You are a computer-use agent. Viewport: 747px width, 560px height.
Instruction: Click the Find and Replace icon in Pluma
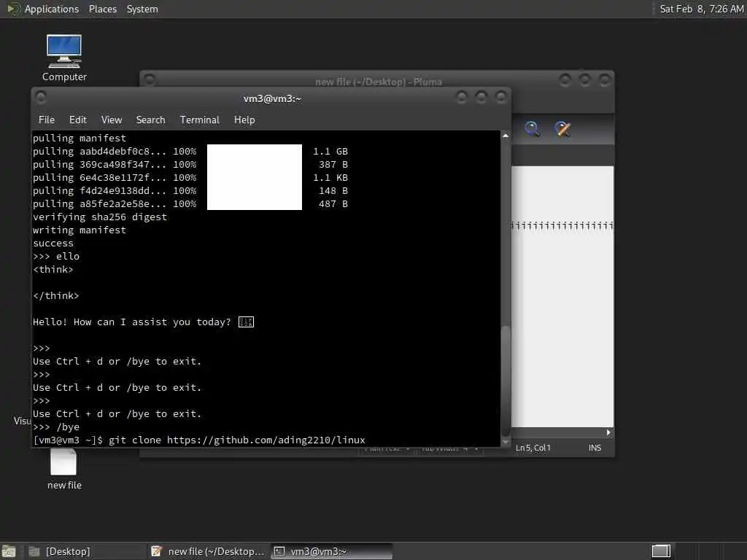coord(562,129)
